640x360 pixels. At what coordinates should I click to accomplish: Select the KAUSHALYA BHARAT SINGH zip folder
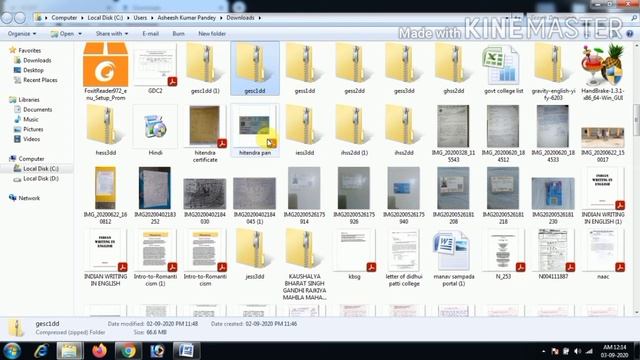tap(304, 250)
